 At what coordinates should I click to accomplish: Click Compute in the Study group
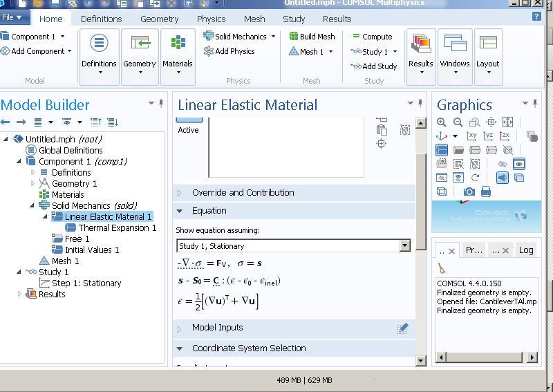(372, 37)
